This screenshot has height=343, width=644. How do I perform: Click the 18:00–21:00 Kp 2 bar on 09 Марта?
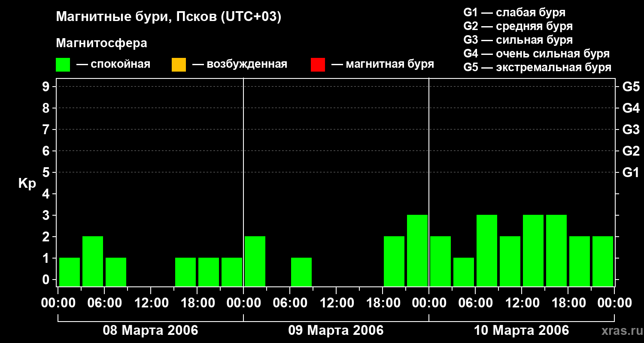point(394,261)
